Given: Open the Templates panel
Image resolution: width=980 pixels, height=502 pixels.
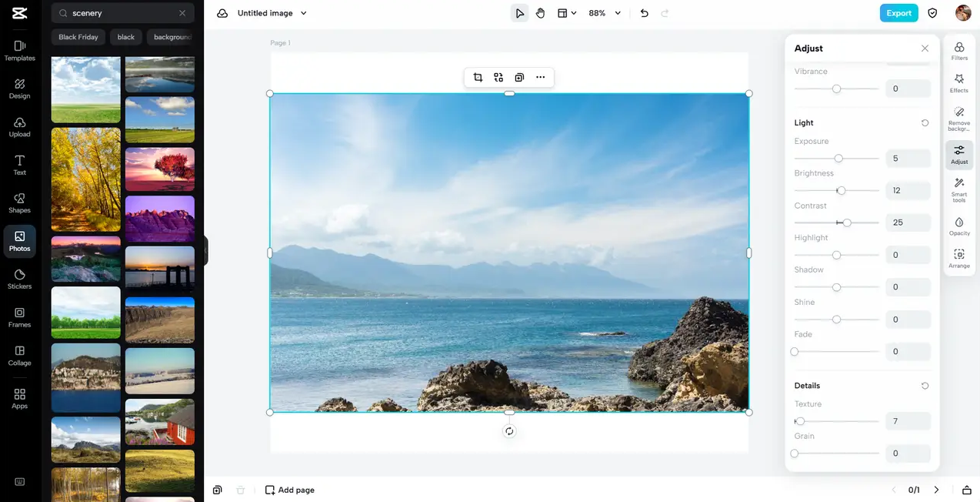Looking at the screenshot, I should pyautogui.click(x=20, y=51).
